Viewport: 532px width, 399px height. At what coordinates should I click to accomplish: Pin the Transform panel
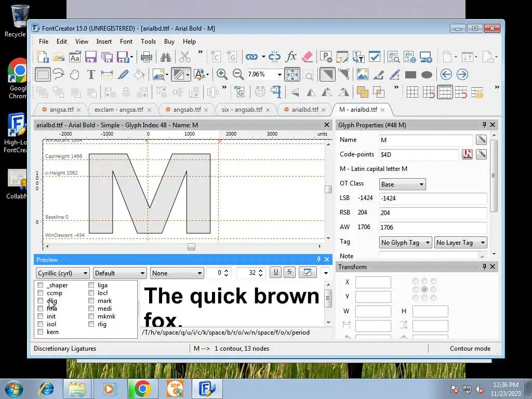click(x=484, y=267)
